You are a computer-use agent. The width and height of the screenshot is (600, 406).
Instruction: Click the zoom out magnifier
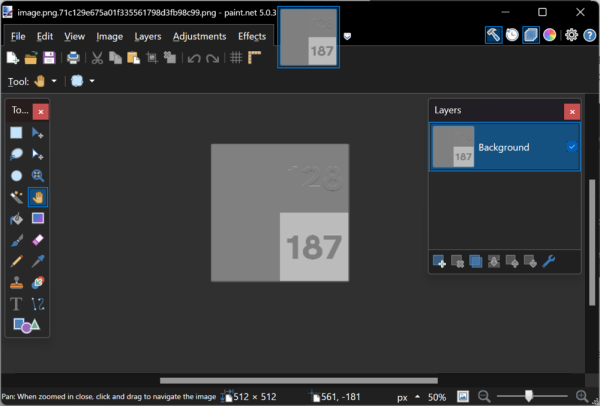(x=484, y=396)
